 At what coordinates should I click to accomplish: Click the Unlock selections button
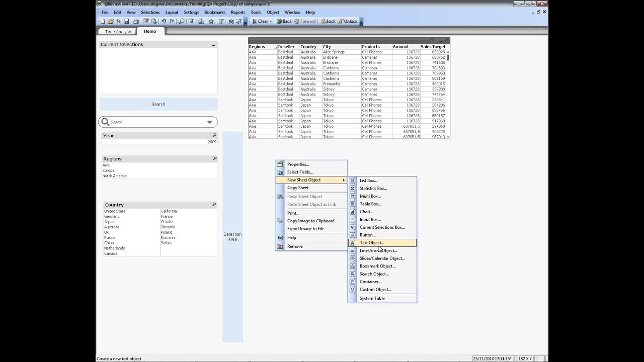pos(347,21)
